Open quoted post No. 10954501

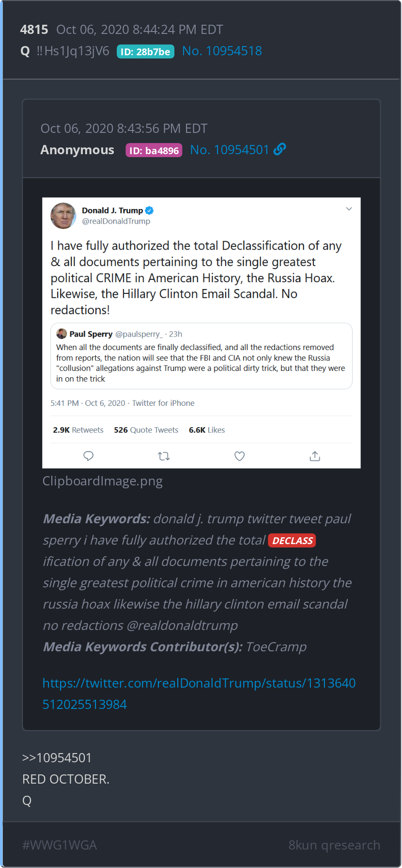pos(230,150)
